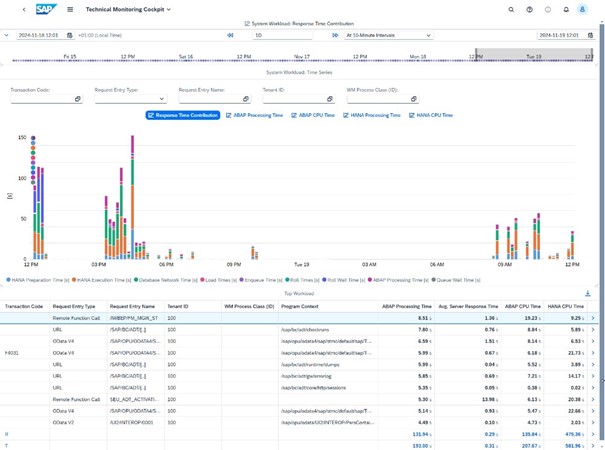Open the Request Entry Type filter dropdown
Viewport: 605px width, 450px height.
(161, 99)
